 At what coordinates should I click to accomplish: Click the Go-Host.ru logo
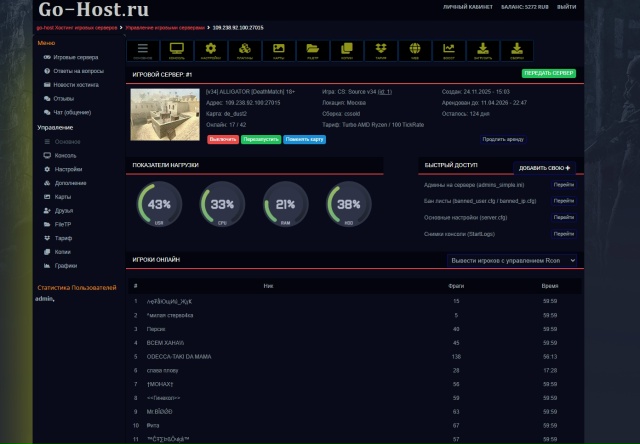(93, 9)
